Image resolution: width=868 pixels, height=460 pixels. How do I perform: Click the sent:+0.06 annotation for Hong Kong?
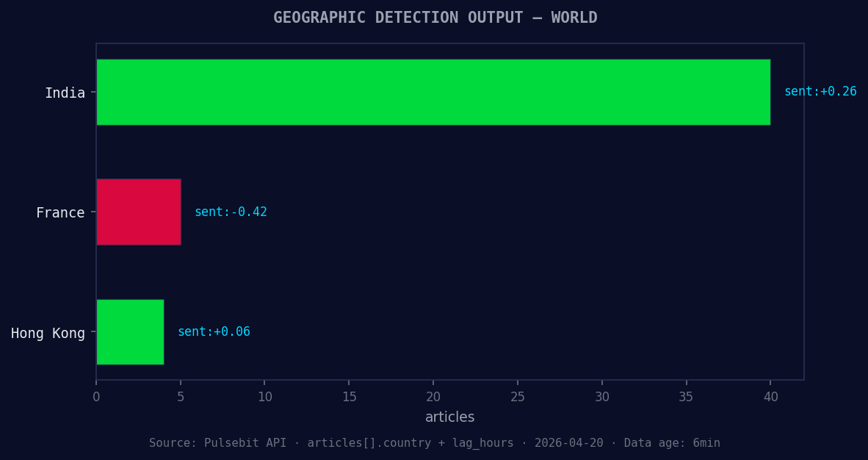click(x=214, y=331)
